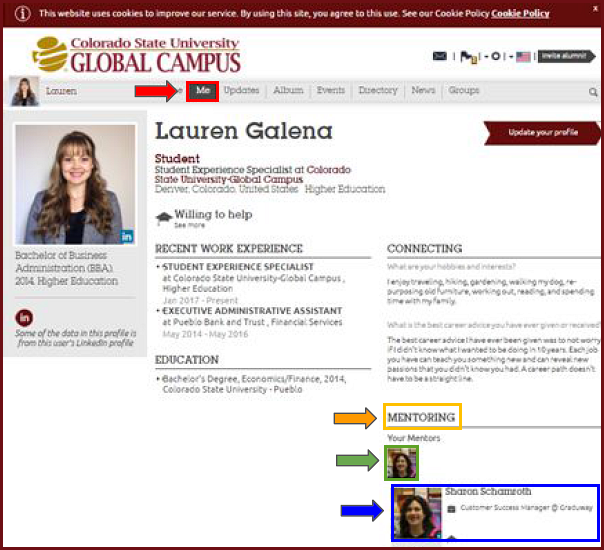Click the Executive Administrative Assistant entry
Screen dimensions: 604x550
(x=252, y=311)
